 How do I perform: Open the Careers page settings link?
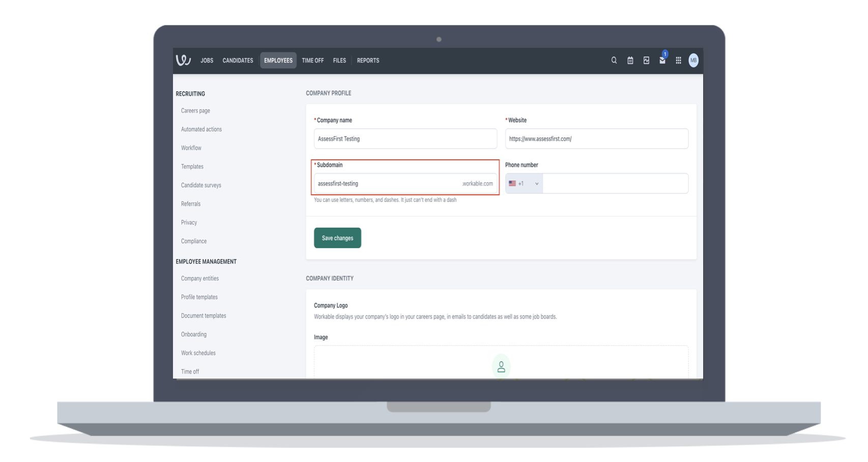click(x=195, y=110)
